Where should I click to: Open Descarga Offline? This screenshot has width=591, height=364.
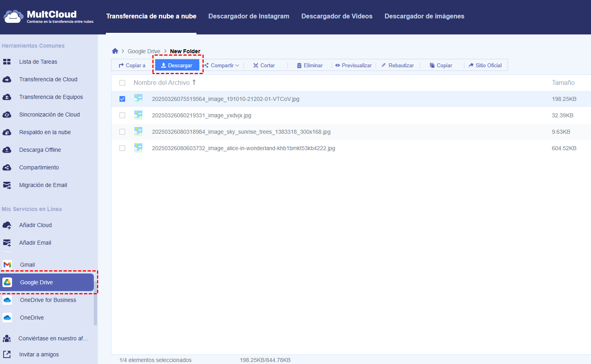pyautogui.click(x=40, y=150)
